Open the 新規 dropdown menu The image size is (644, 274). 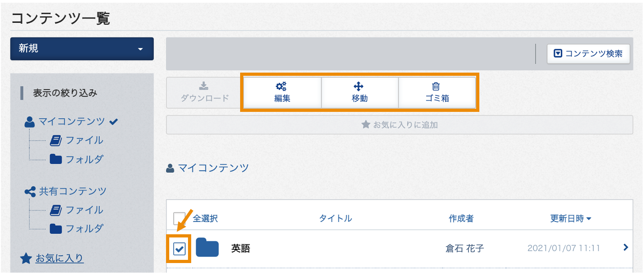click(82, 49)
